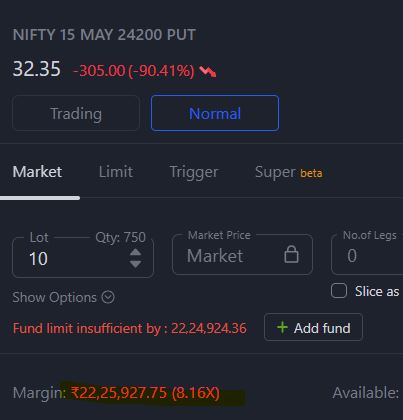Open the Super beta order tab
Viewport: 403px width, 420px height.
click(x=289, y=172)
